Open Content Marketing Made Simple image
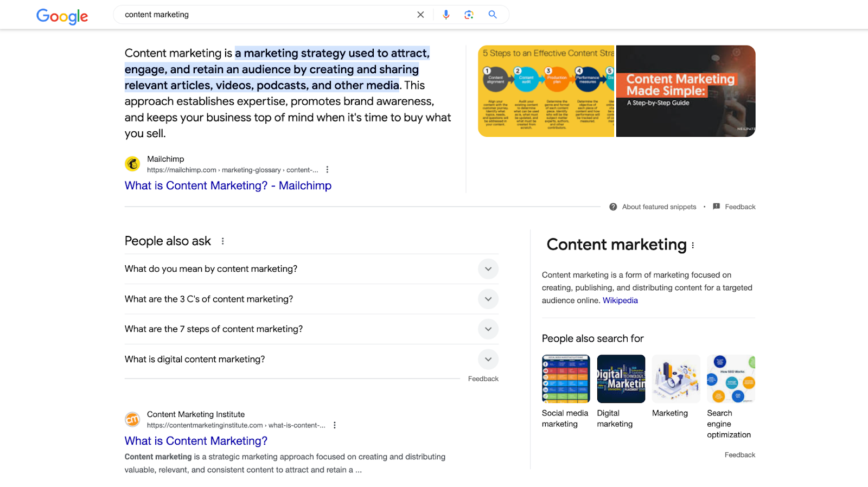Screen dimensions: 868x487 point(686,91)
